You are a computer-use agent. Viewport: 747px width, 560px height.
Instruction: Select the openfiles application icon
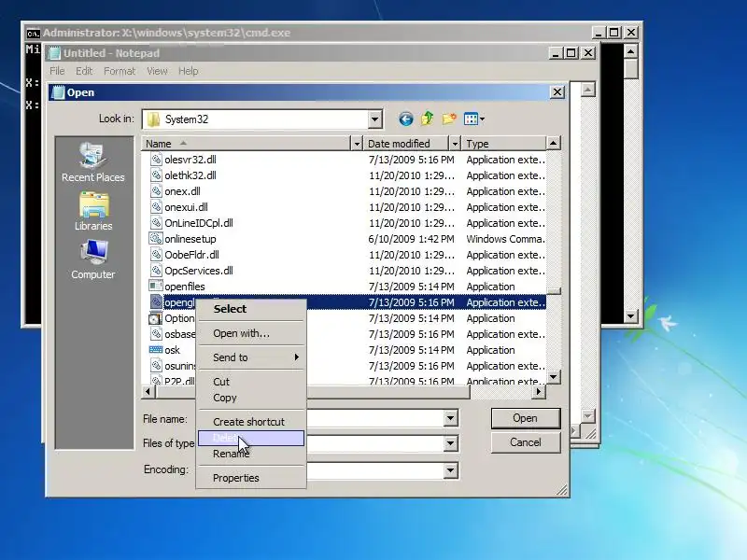tap(156, 287)
